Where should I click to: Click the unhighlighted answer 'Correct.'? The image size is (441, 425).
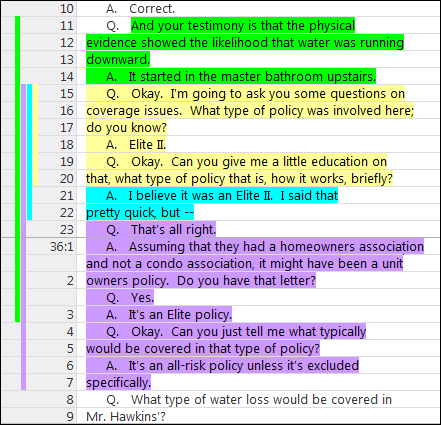coord(152,9)
